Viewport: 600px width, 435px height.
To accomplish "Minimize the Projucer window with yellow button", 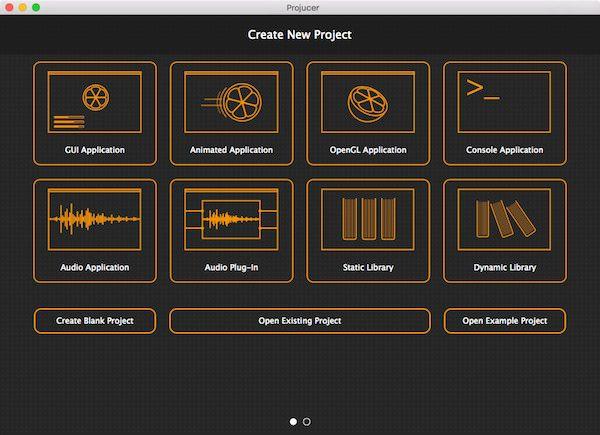I will point(23,7).
